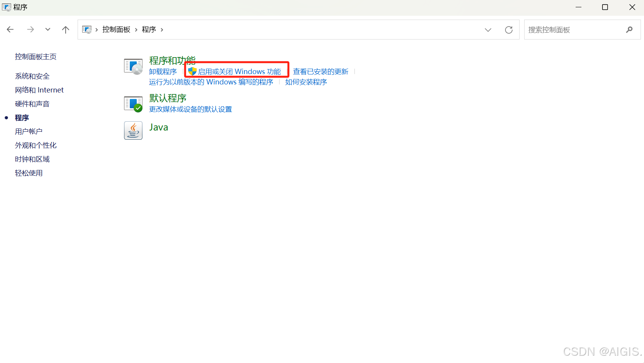Click 启用或关闭 Windows 功能 link
The width and height of the screenshot is (644, 363).
pyautogui.click(x=239, y=72)
